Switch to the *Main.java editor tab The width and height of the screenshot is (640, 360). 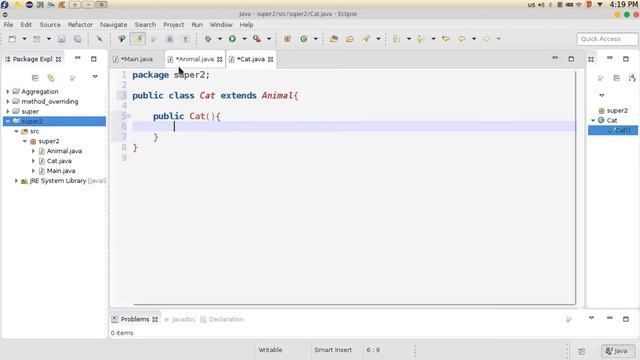pos(137,59)
